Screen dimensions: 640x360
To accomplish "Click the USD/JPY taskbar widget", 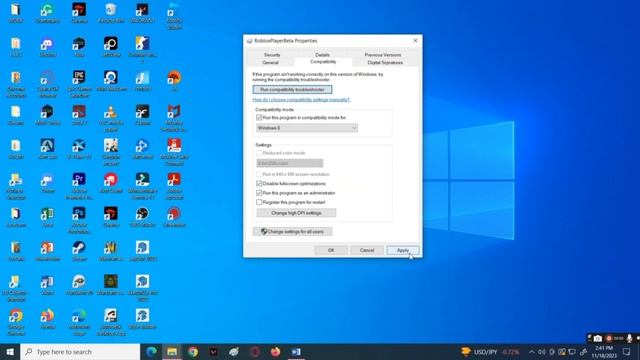I will click(x=490, y=352).
